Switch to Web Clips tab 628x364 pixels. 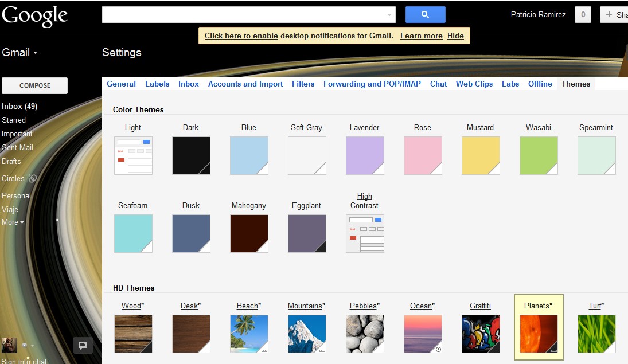point(474,84)
